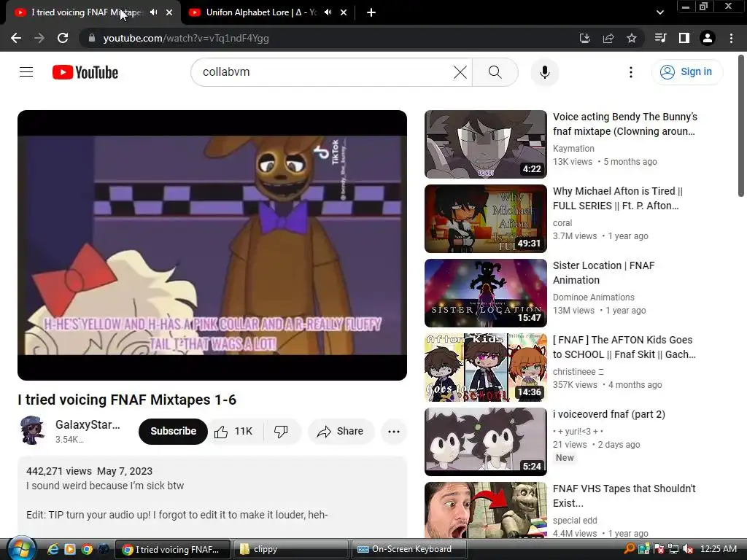The image size is (747, 560).
Task: Click the '442,271 views May 7, 2023' line
Action: 89,471
